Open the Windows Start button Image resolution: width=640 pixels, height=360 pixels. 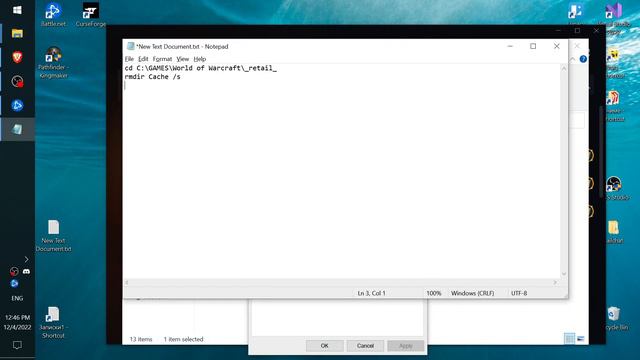[x=17, y=10]
